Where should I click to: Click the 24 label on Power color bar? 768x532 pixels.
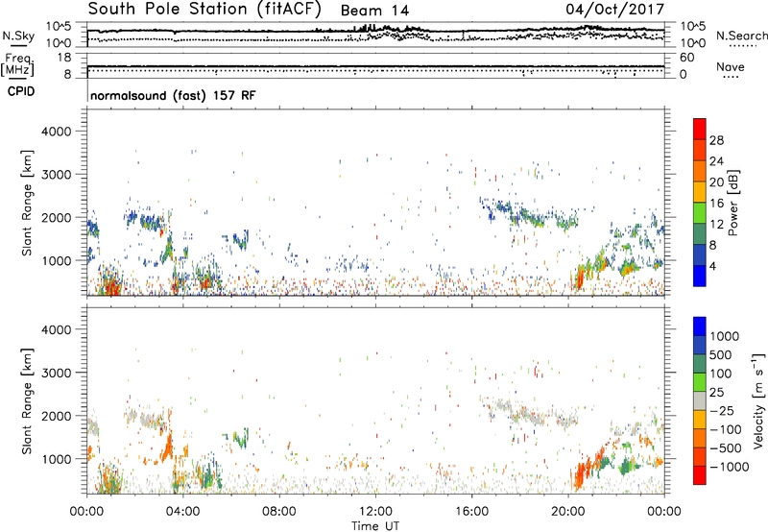tap(716, 161)
